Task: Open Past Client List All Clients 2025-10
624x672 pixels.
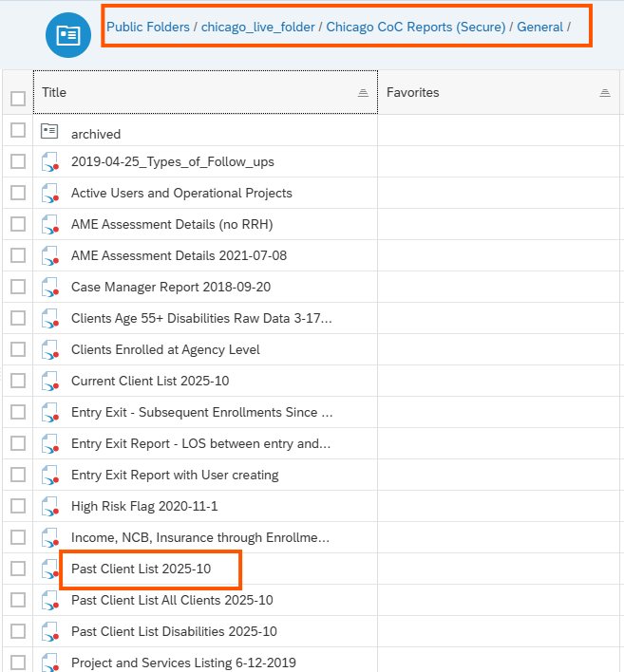Action: (172, 600)
